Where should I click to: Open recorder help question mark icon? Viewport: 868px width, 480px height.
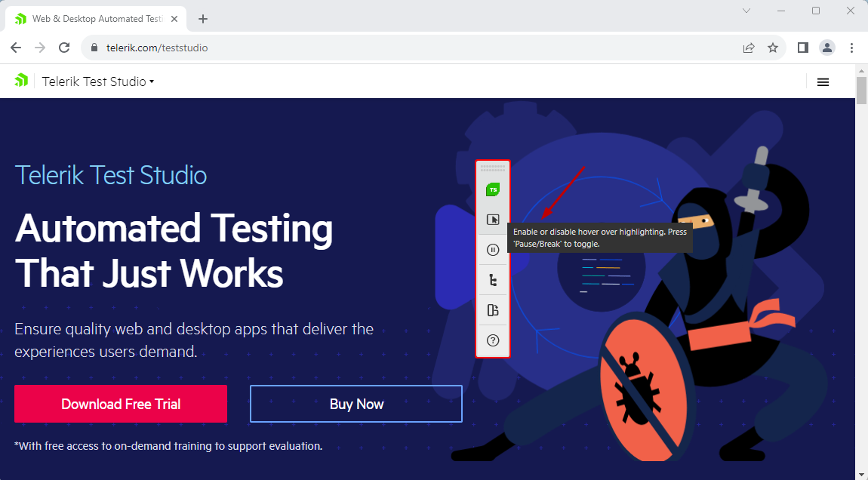tap(493, 340)
